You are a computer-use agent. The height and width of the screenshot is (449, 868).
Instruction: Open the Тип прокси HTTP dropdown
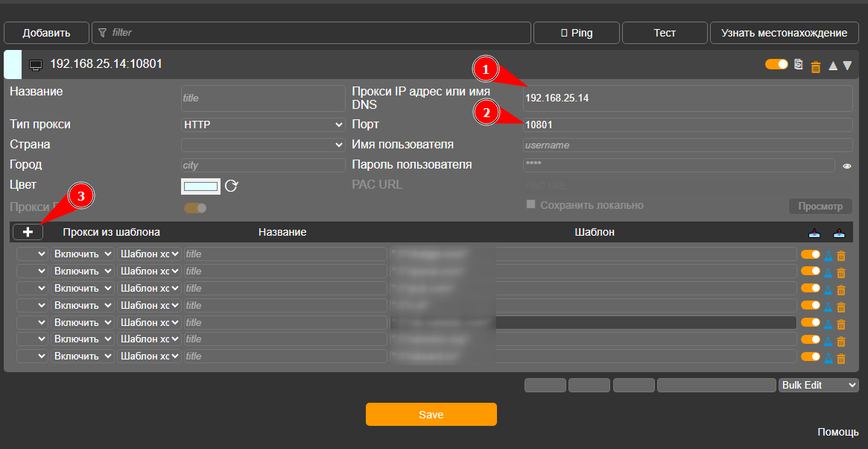tap(263, 125)
